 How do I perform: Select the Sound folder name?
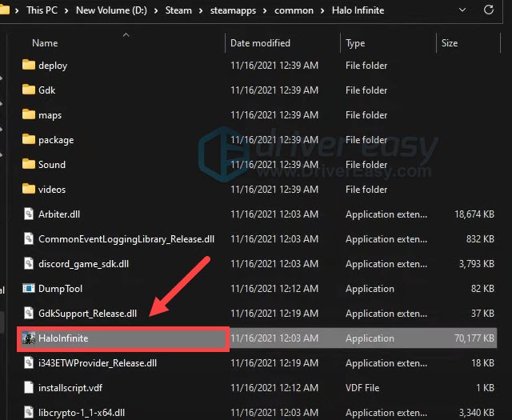(52, 165)
